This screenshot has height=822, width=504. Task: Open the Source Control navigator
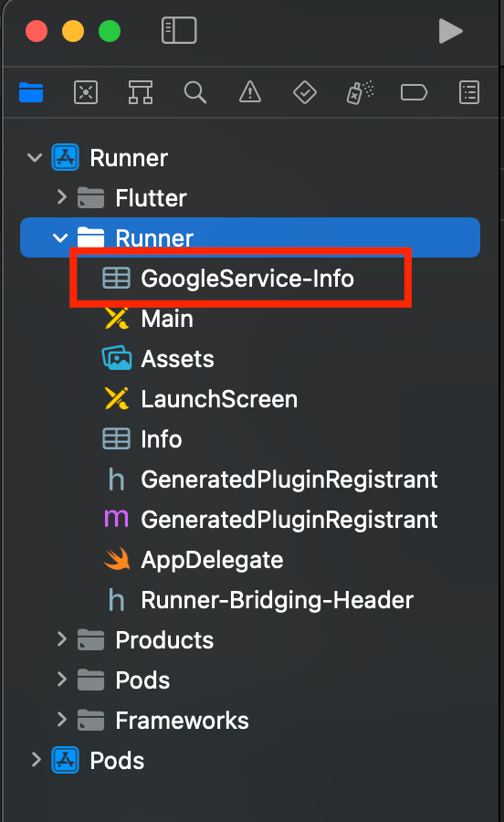(86, 93)
